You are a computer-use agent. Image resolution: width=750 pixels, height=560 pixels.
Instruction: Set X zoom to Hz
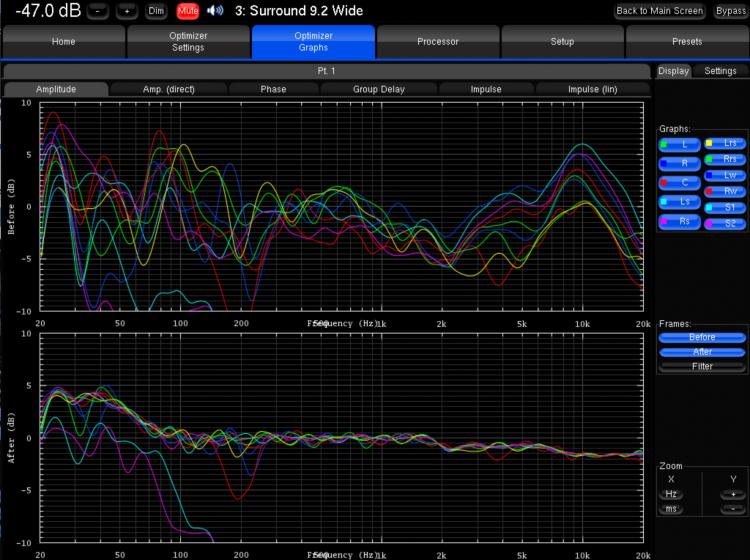tap(671, 495)
